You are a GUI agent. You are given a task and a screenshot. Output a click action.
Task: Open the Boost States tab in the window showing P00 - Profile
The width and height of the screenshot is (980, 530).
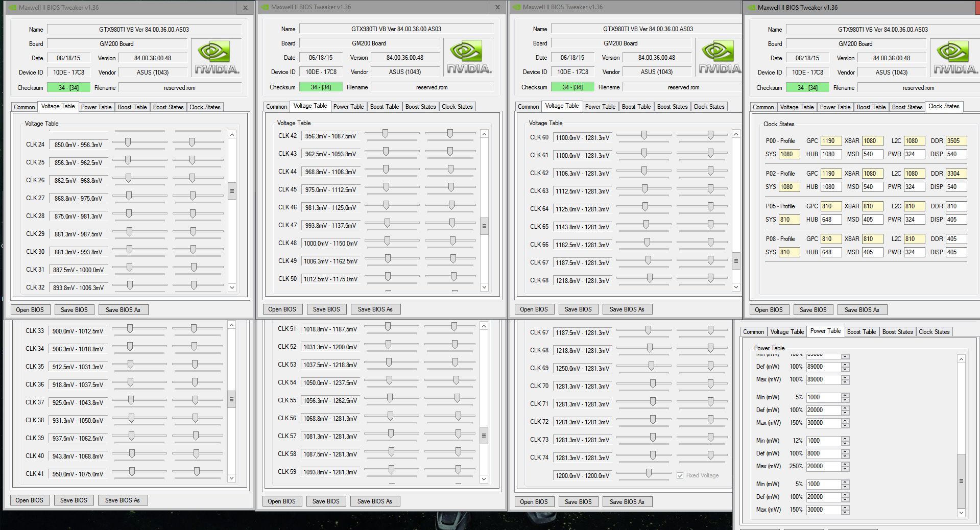pos(907,107)
